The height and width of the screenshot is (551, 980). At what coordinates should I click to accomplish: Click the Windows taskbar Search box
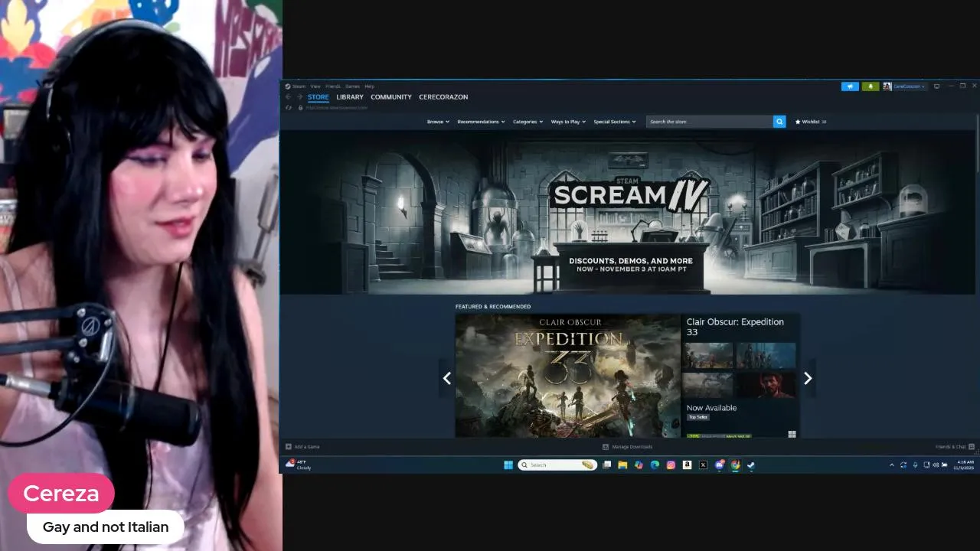coord(557,465)
